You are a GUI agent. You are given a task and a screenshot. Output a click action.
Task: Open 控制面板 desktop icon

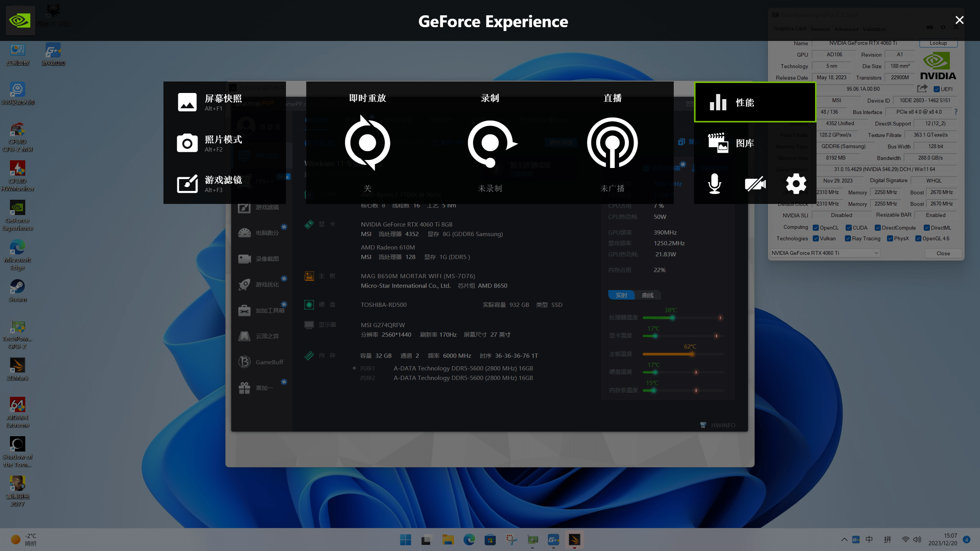coord(18,55)
